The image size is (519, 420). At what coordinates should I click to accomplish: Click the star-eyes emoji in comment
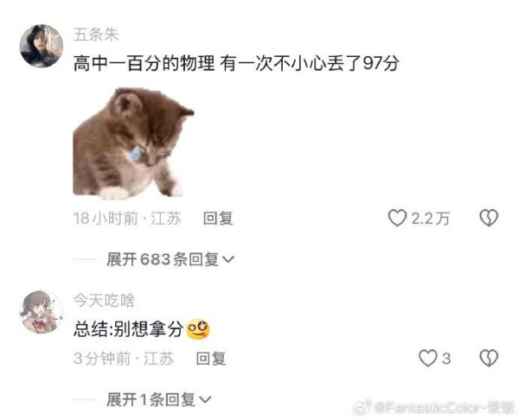tap(198, 329)
